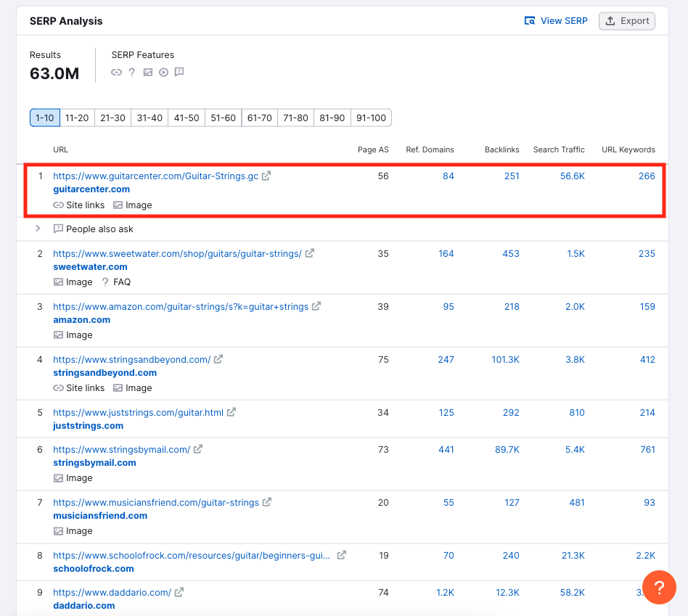The image size is (688, 616).
Task: Click the image SERP feature icon
Action: (x=148, y=73)
